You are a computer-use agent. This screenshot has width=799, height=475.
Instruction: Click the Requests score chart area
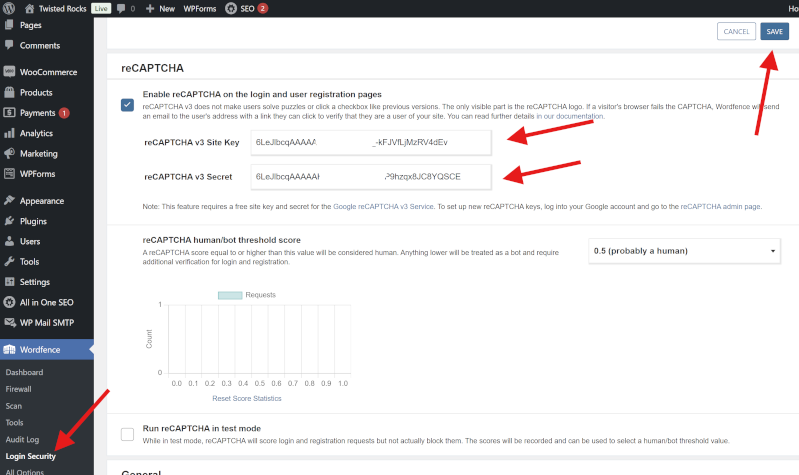coord(259,339)
